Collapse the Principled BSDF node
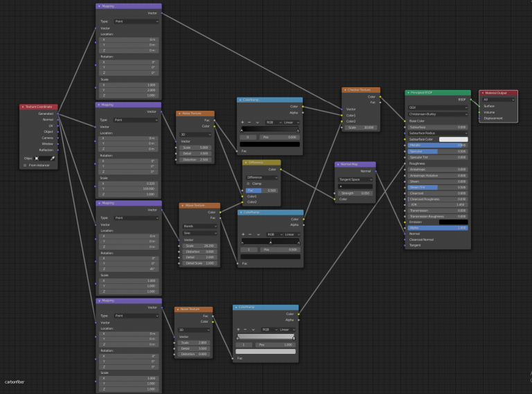This screenshot has height=394, width=532. pyautogui.click(x=408, y=92)
